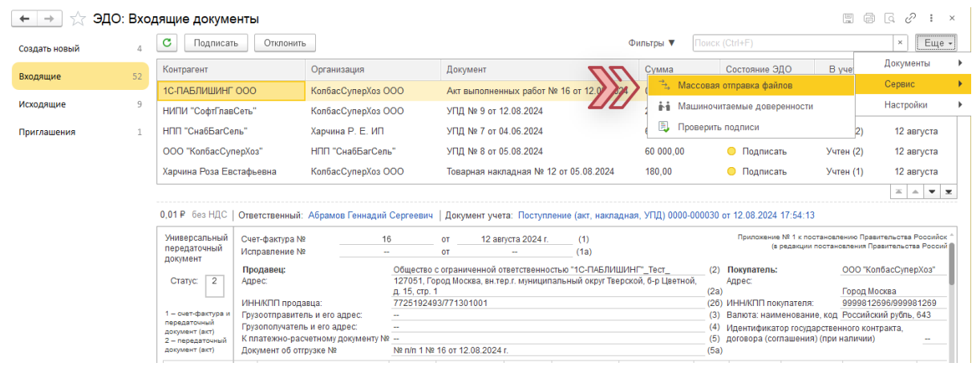
Task: Select Проверить подписи menu entry
Action: tap(718, 127)
